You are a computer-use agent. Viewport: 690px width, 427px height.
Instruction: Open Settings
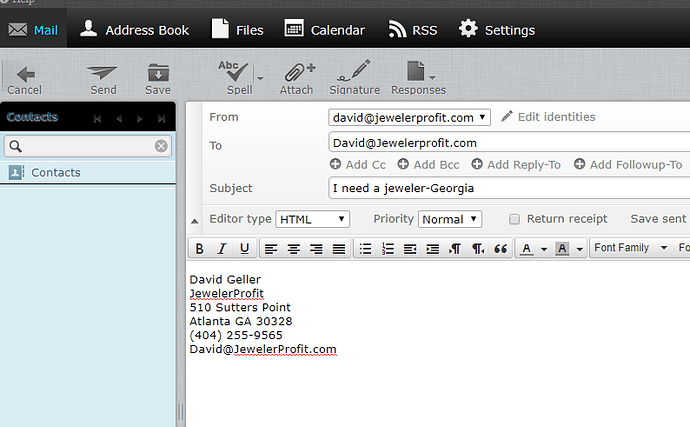[x=496, y=30]
